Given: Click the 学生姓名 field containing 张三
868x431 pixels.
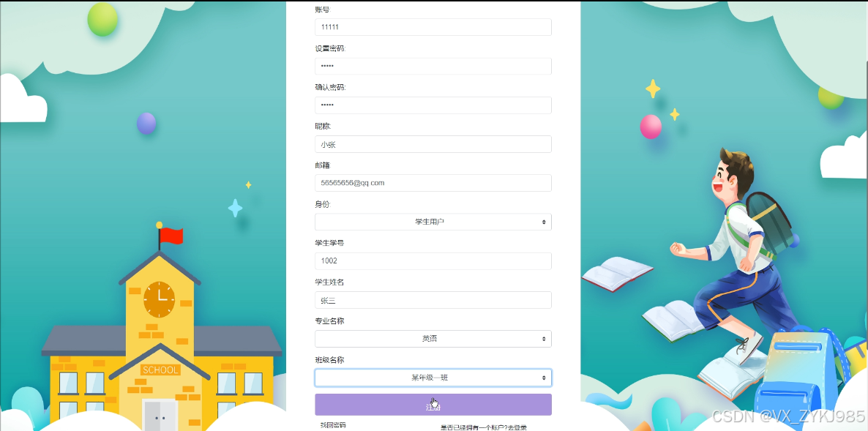Looking at the screenshot, I should point(433,300).
